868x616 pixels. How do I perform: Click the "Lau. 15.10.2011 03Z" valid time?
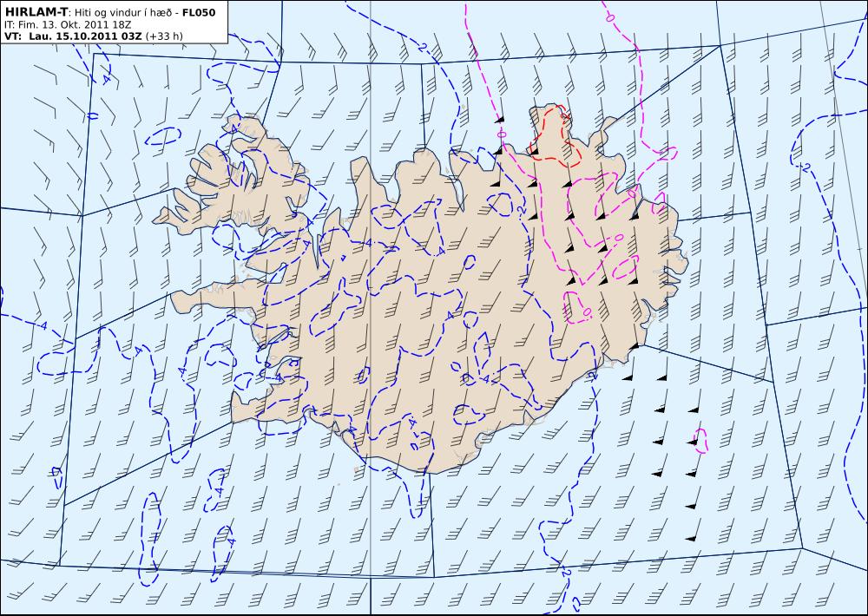coord(85,36)
